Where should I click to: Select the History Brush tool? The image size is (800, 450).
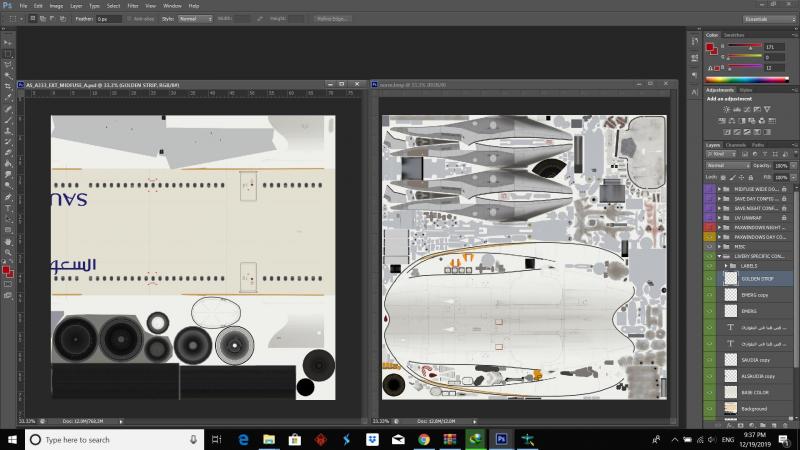click(7, 142)
